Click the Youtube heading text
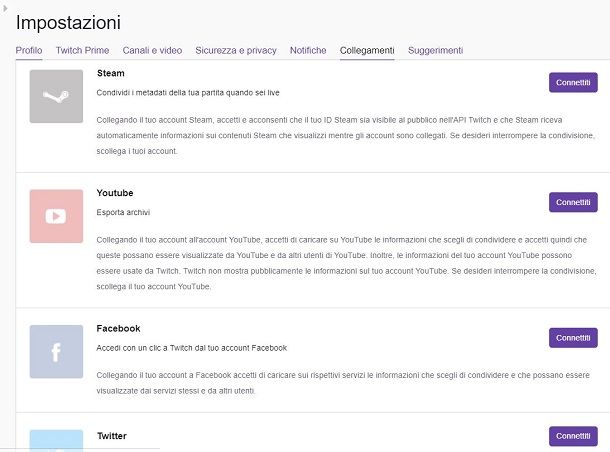610x452 pixels. pos(115,192)
